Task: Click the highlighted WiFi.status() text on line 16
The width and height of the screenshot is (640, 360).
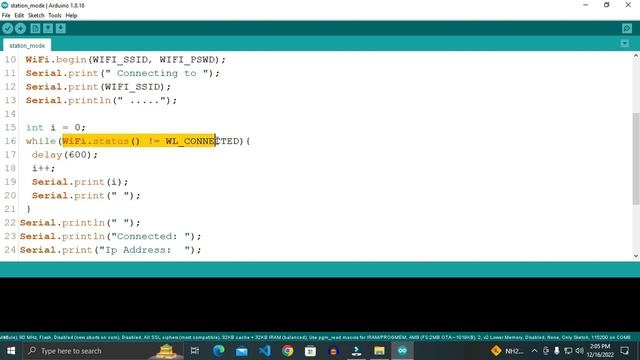Action: click(101, 141)
